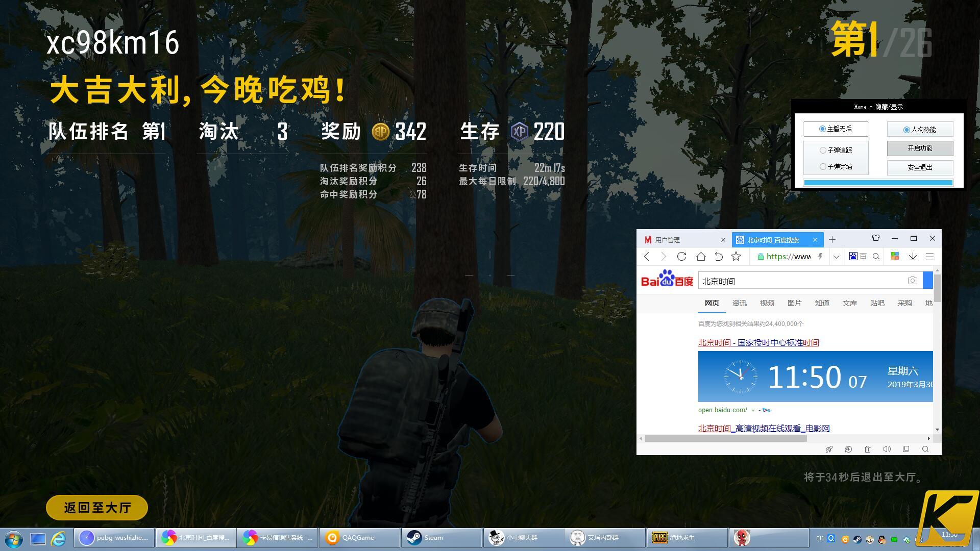This screenshot has width=980, height=551.
Task: Select the 图片 Baidu category tab
Action: click(x=794, y=303)
